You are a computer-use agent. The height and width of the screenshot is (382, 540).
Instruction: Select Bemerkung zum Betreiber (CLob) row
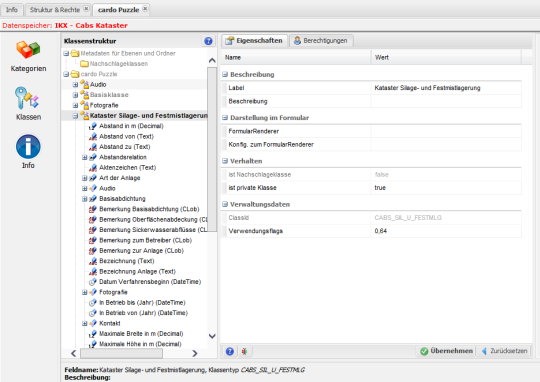(x=145, y=240)
